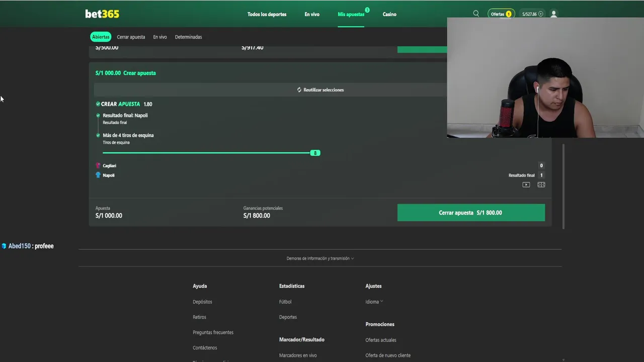Open the Deportes statistics link
This screenshot has height=362, width=644.
click(288, 317)
